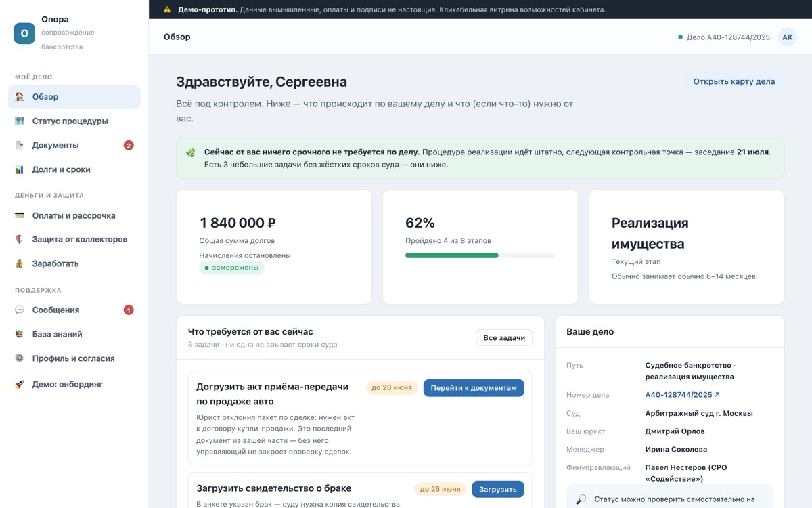Click the bar chart icon beside Долги и сроки
This screenshot has width=812, height=508.
(20, 170)
